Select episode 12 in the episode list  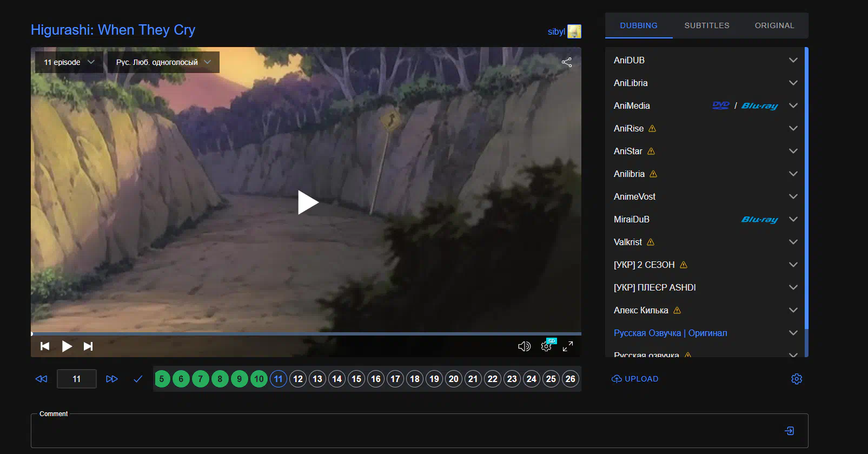pos(298,379)
